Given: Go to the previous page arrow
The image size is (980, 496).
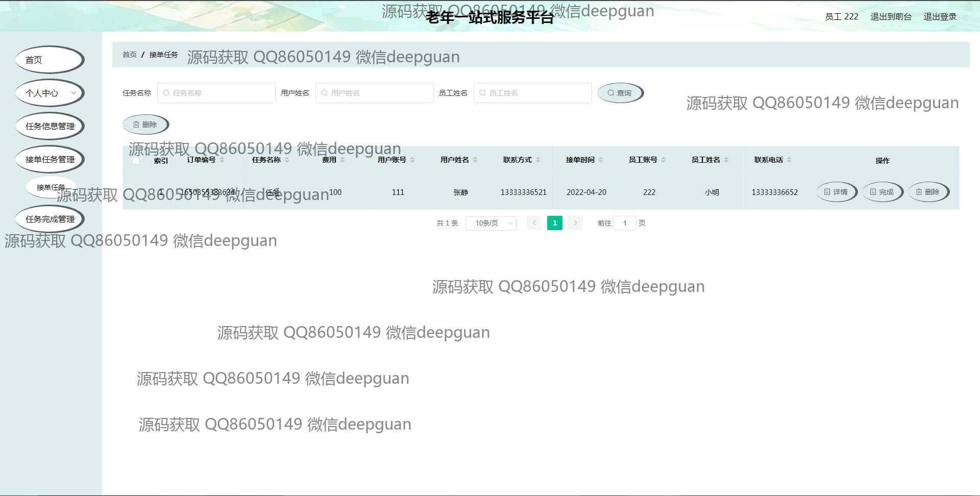Looking at the screenshot, I should [534, 223].
